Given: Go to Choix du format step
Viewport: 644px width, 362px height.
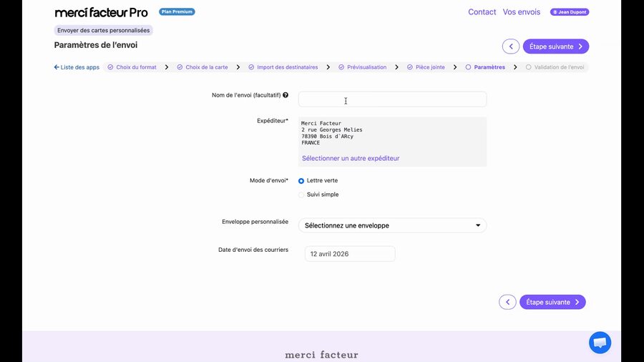Looking at the screenshot, I should 132,67.
